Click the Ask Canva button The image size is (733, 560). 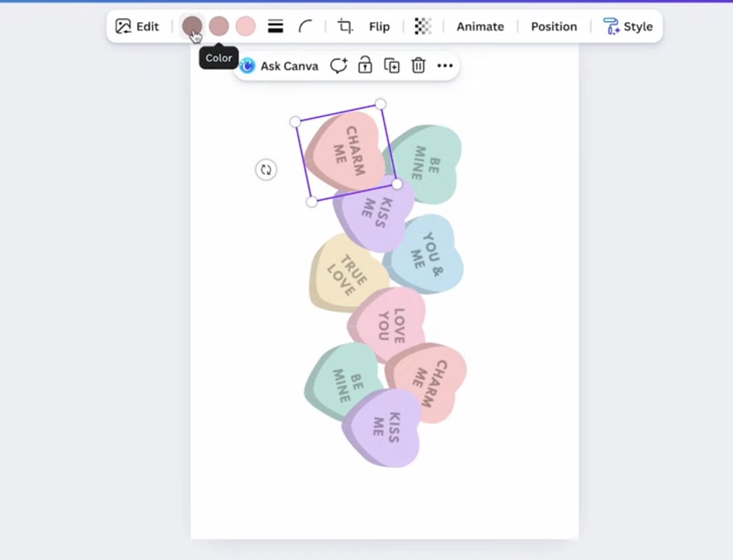pos(278,65)
